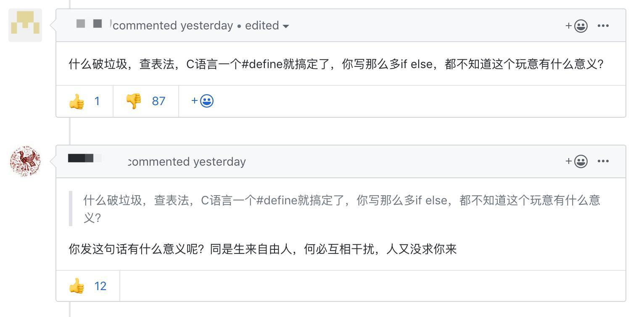The image size is (644, 317).
Task: Click the reply text starting with 你发这句话
Action: (262, 249)
